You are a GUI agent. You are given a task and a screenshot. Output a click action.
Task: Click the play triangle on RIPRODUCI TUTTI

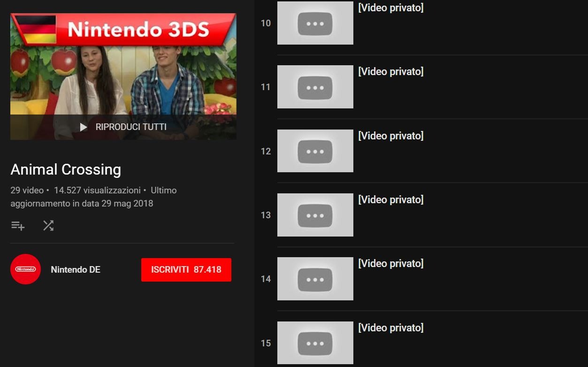[84, 127]
